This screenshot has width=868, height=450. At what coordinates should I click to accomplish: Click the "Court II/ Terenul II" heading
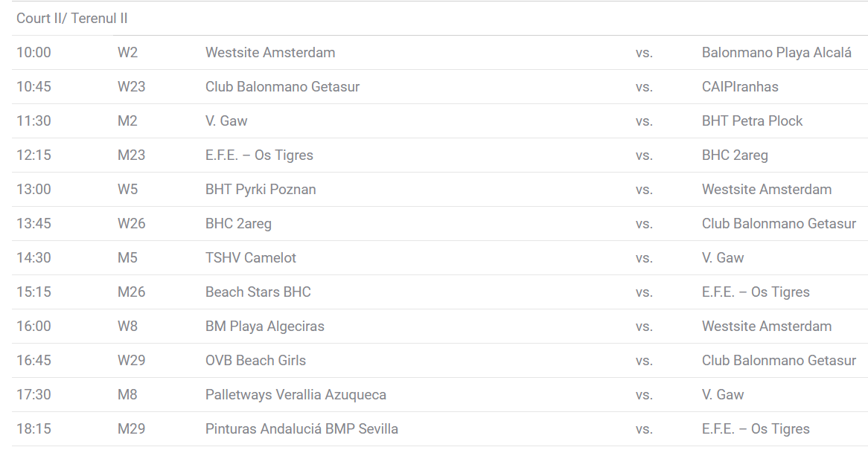click(72, 19)
